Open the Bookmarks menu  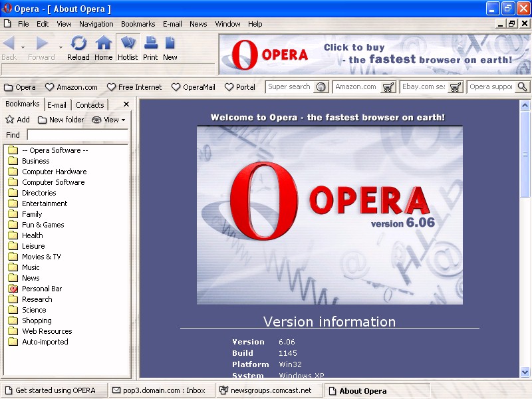[x=138, y=24]
